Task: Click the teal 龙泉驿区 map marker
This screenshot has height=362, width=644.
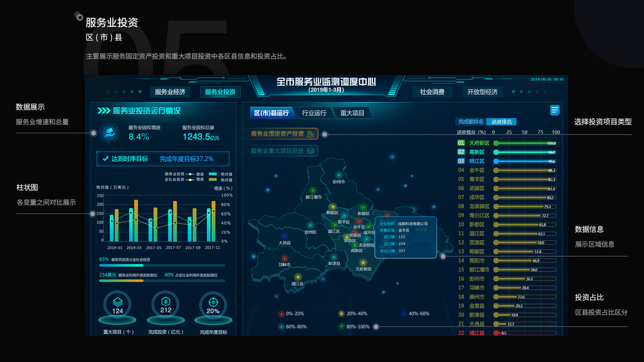Action: click(366, 239)
